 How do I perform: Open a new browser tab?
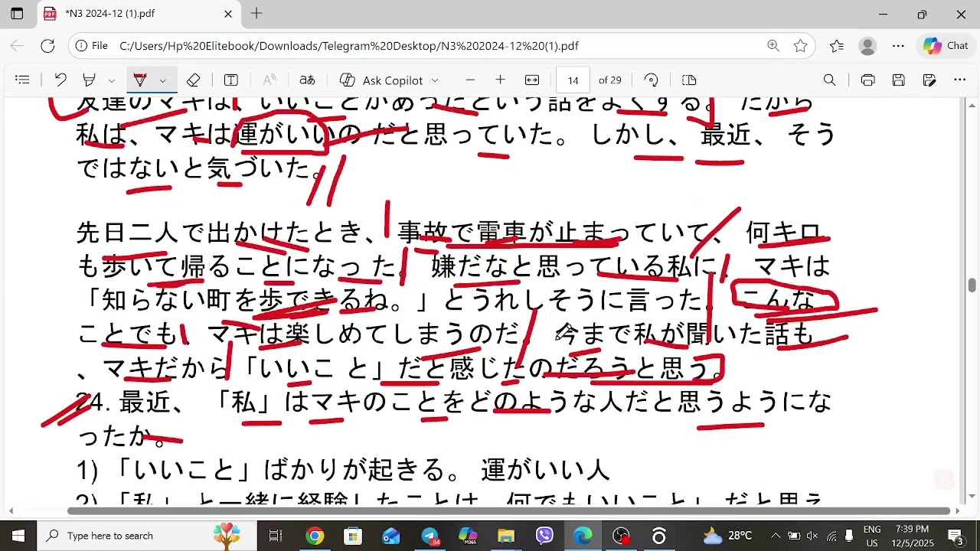[256, 14]
